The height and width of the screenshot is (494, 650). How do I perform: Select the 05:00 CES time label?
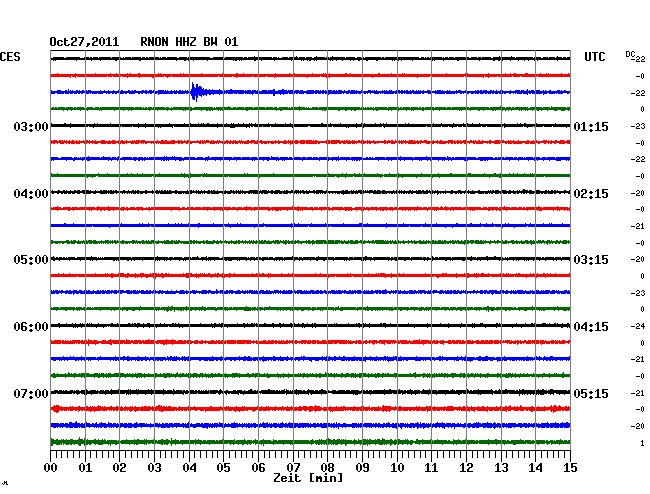tap(31, 260)
